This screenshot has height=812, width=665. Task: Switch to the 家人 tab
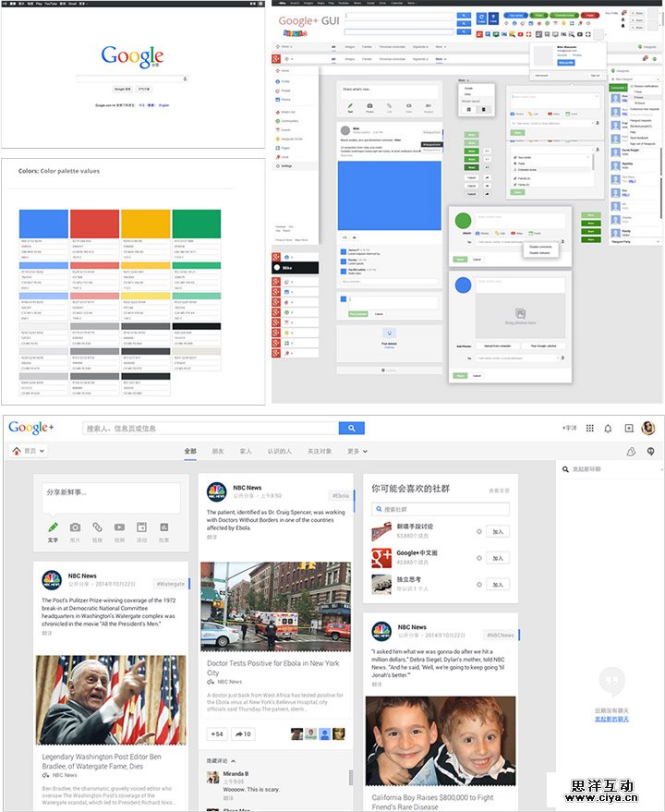click(246, 452)
